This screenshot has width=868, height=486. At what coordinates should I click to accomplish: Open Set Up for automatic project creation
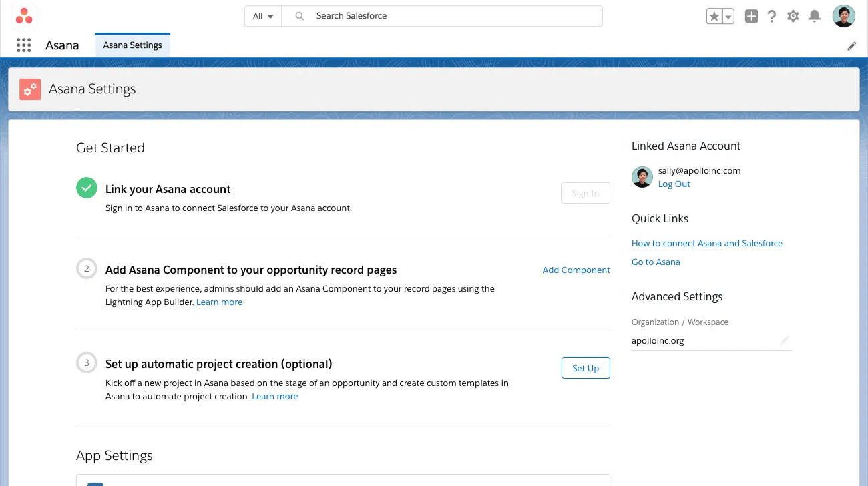pos(585,367)
